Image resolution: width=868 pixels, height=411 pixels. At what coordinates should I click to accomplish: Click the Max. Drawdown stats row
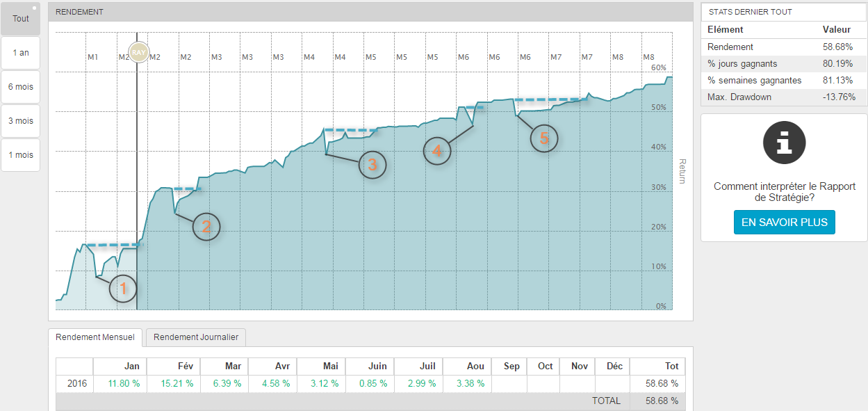point(783,97)
